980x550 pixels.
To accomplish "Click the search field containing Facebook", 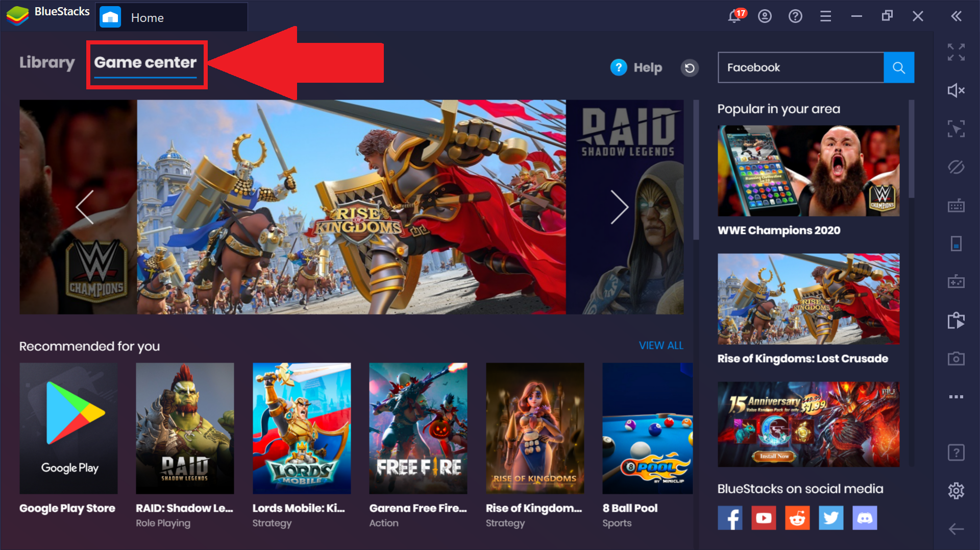I will pos(800,67).
